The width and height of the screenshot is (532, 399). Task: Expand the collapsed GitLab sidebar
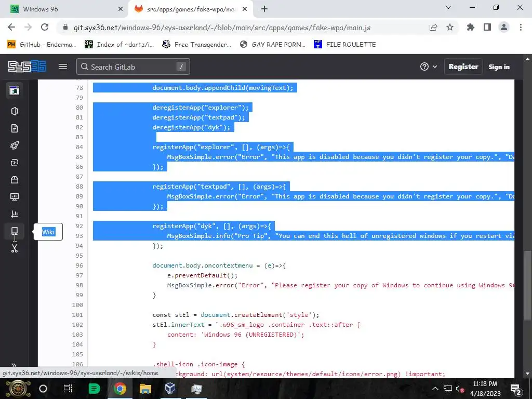coord(14,365)
